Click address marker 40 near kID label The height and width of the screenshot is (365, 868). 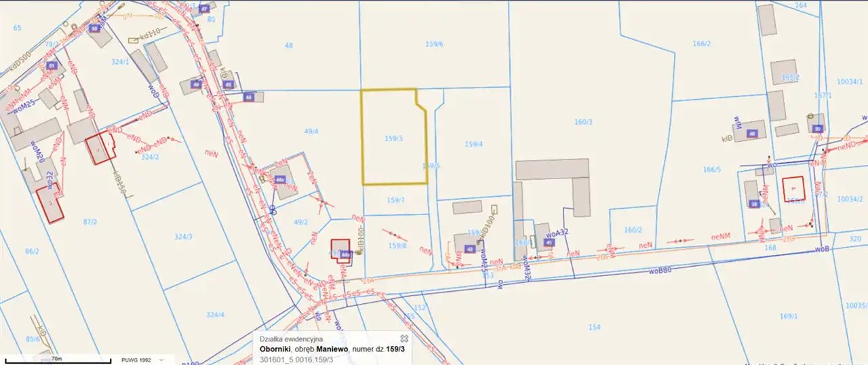751,134
